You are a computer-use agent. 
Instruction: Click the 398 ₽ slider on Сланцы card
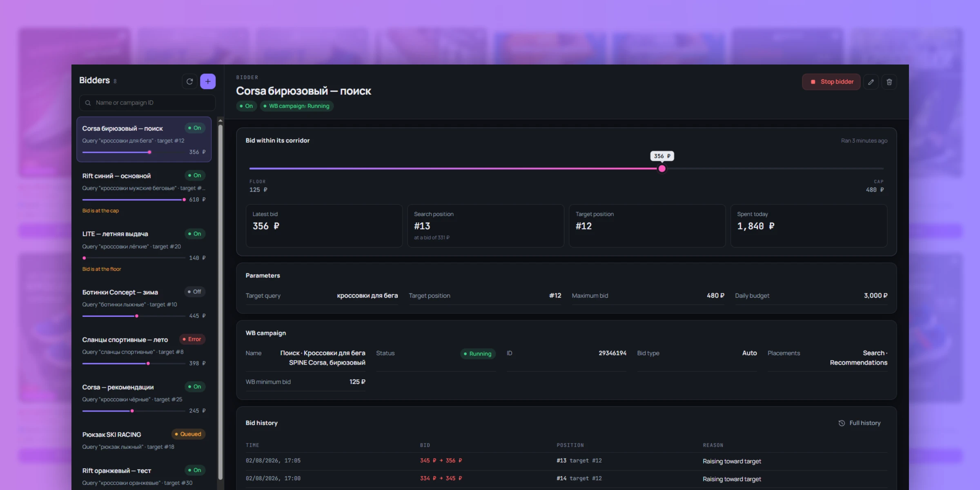coord(134,363)
